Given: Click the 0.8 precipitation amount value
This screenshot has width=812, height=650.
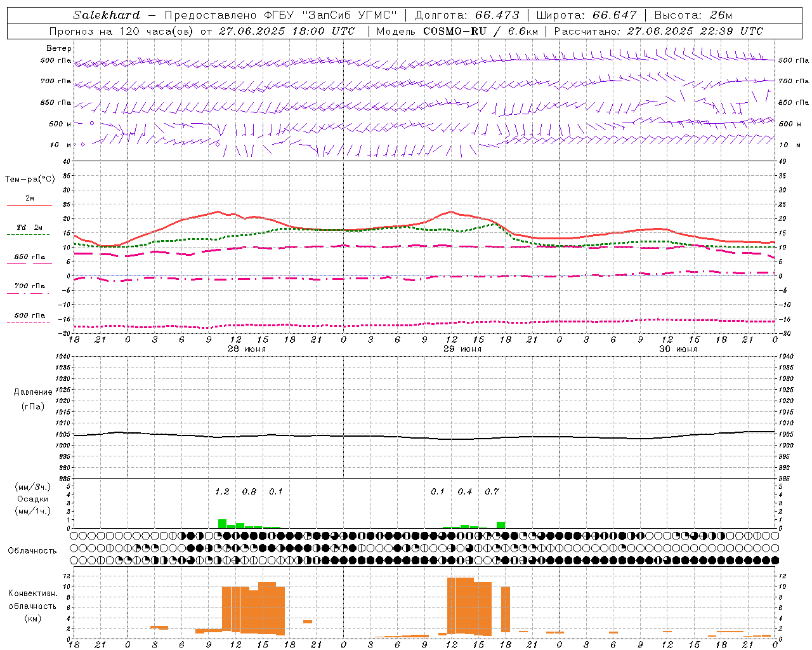Looking at the screenshot, I should click(x=249, y=491).
